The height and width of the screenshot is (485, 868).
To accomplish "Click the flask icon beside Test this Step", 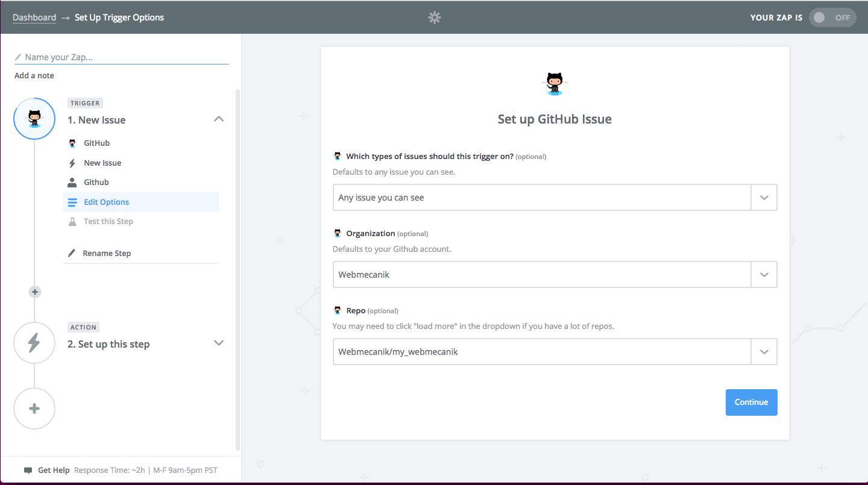I will pos(72,221).
